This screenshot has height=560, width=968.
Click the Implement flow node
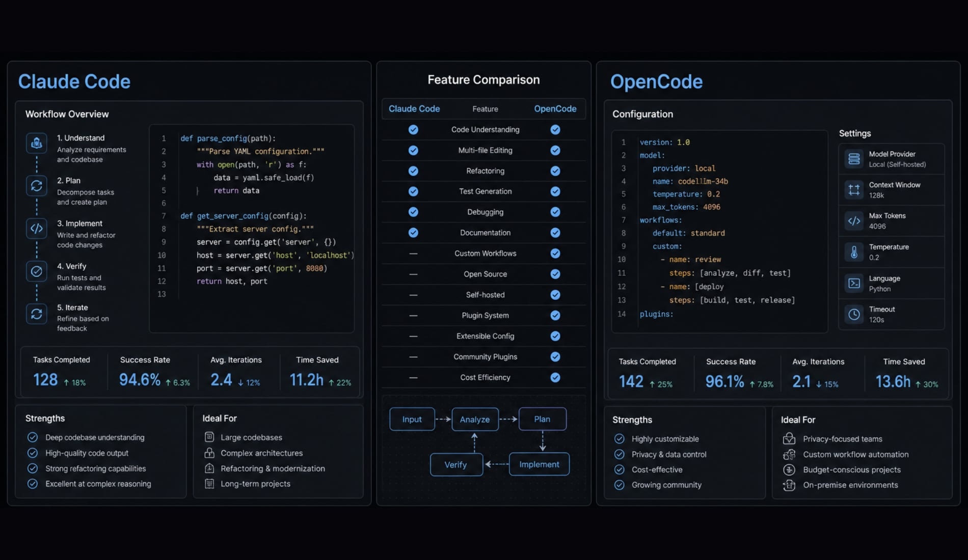539,464
